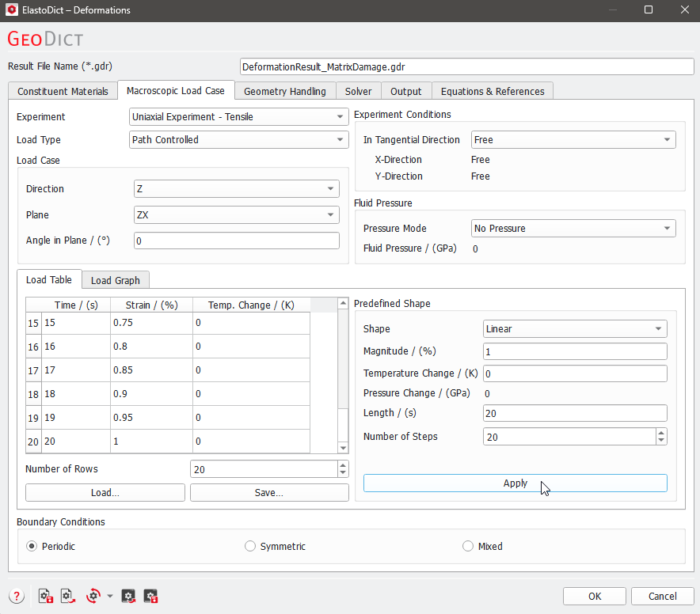Click the load settings file icon
The height and width of the screenshot is (614, 700).
(x=68, y=597)
